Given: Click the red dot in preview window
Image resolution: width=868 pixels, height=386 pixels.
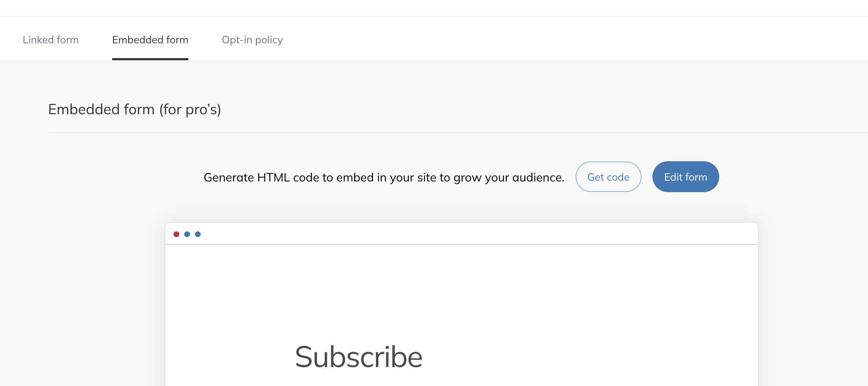Looking at the screenshot, I should click(x=176, y=234).
